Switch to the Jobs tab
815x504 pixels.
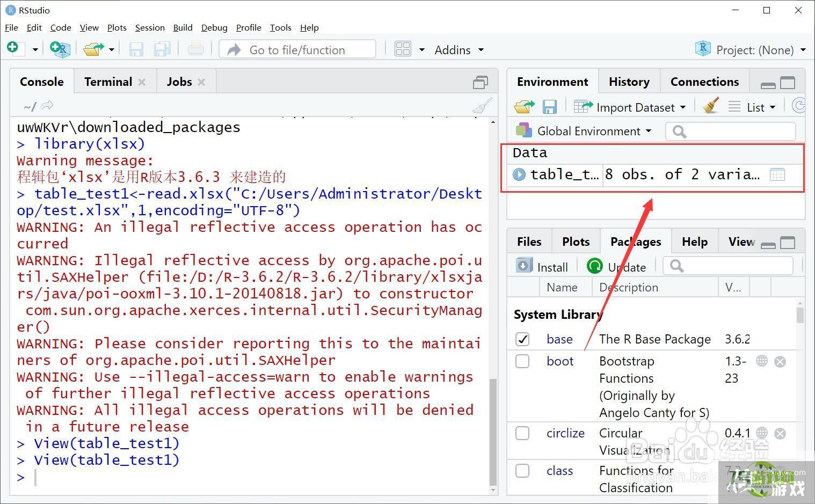click(x=179, y=82)
